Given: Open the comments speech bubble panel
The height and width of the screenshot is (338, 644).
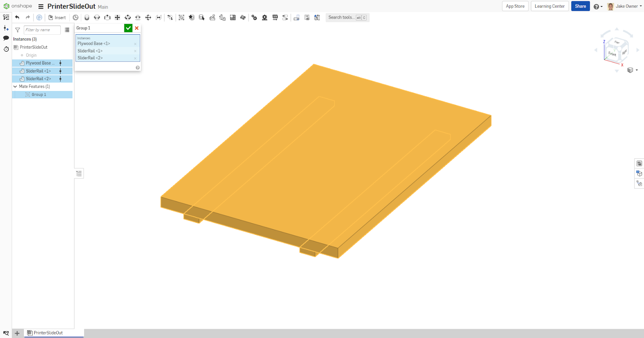Looking at the screenshot, I should [x=6, y=38].
